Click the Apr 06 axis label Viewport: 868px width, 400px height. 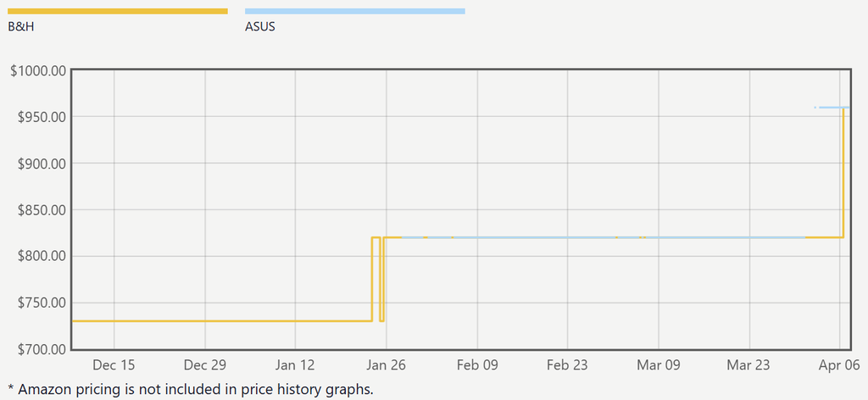pyautogui.click(x=839, y=365)
